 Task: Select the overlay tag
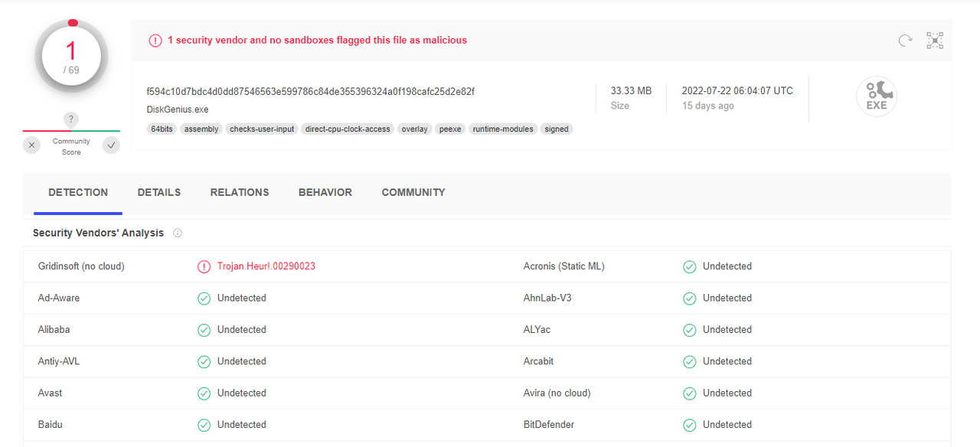click(414, 129)
